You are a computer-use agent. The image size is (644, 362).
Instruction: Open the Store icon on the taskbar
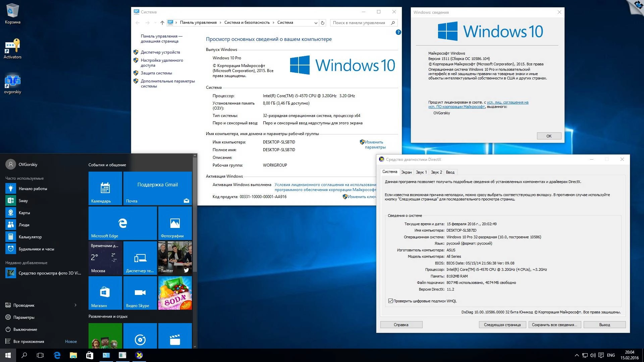click(90, 355)
